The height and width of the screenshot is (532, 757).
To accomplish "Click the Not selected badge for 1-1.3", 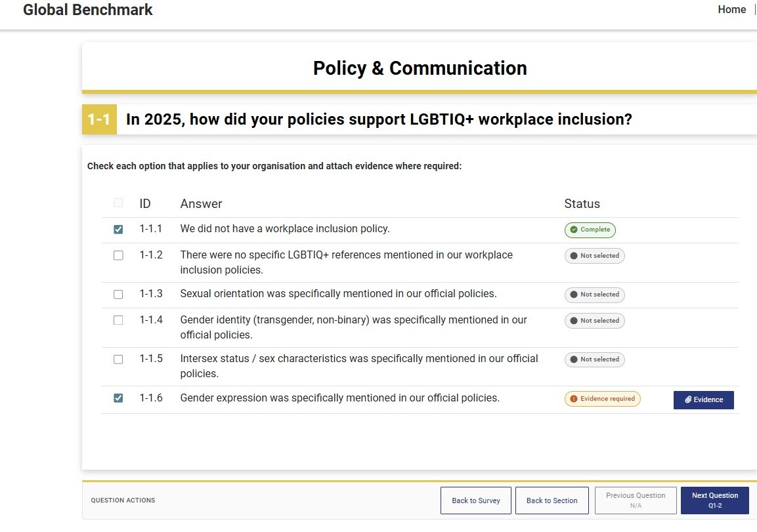I will 594,295.
